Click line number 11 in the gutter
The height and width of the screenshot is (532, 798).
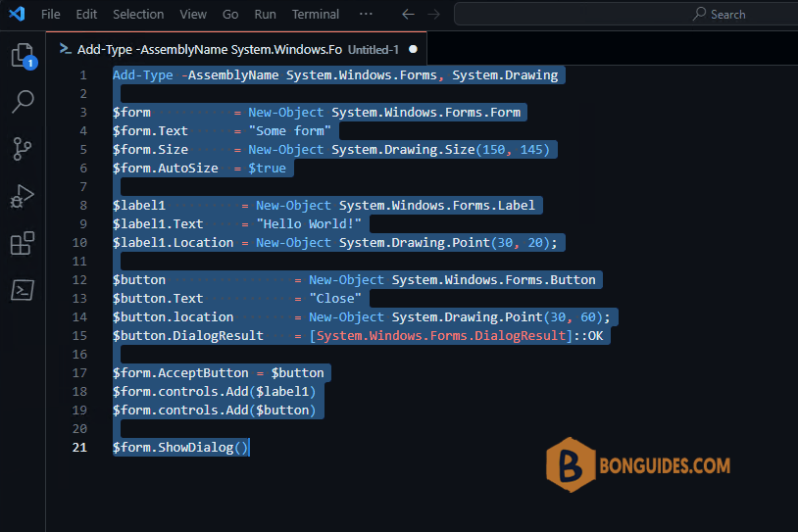[x=79, y=262]
